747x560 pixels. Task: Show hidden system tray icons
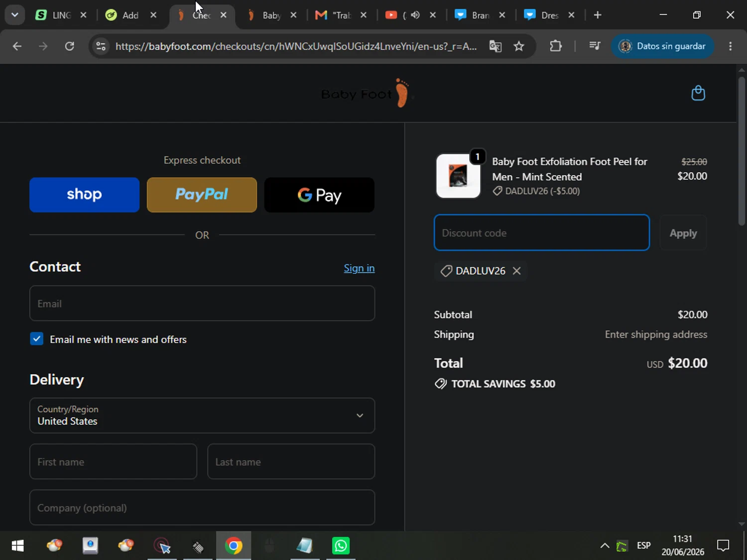(x=605, y=546)
